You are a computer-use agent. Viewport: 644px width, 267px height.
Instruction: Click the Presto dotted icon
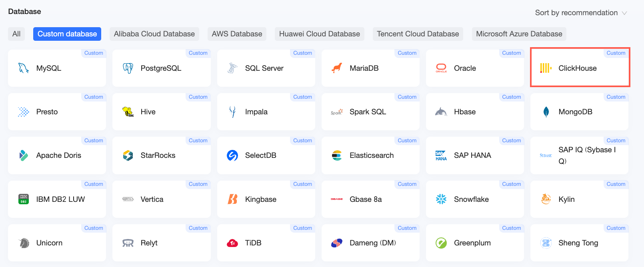pos(24,112)
